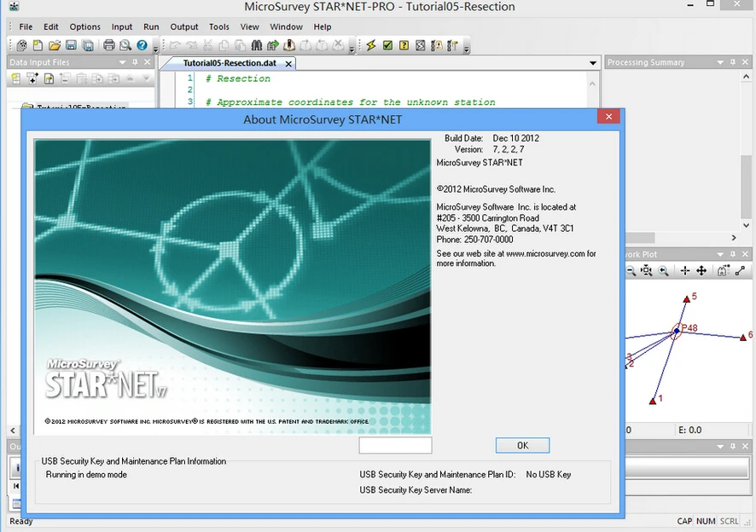The height and width of the screenshot is (532, 756).
Task: Open the Run menu
Action: [x=151, y=27]
